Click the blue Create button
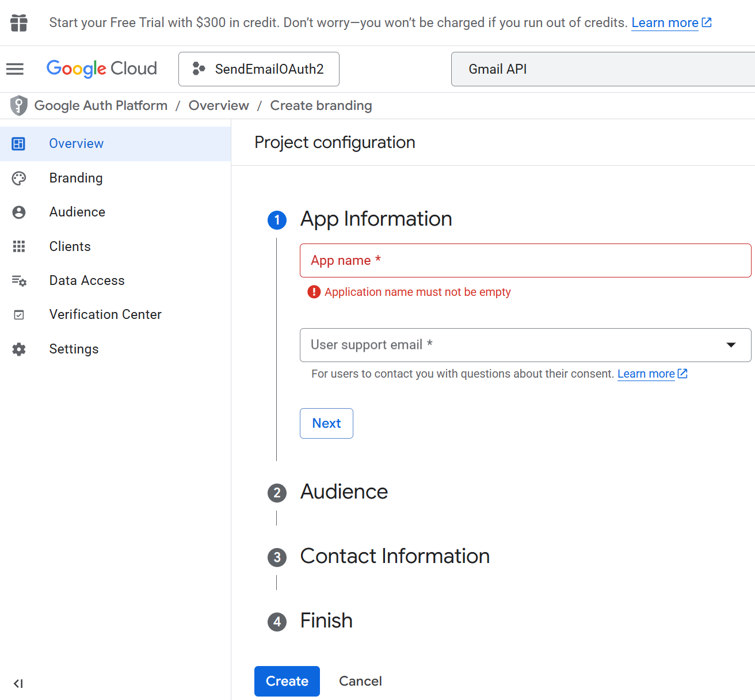 coord(287,681)
